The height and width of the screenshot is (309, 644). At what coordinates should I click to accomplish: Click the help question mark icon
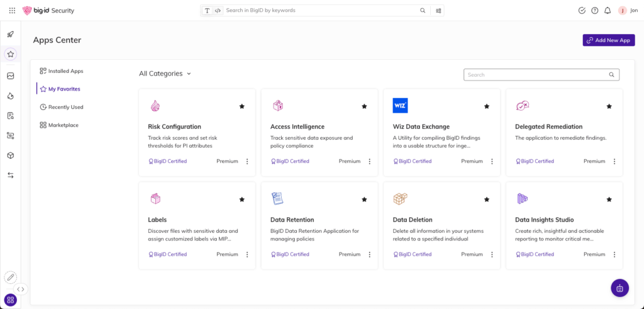[595, 11]
